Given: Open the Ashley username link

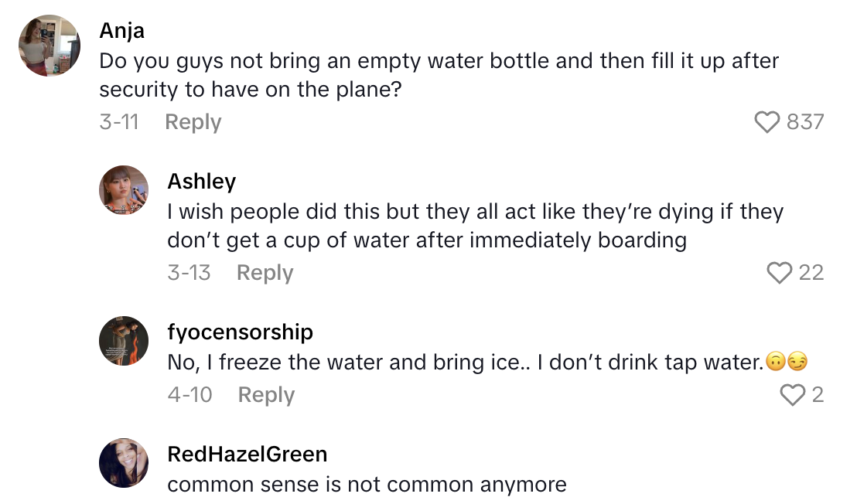Looking at the screenshot, I should 202,182.
